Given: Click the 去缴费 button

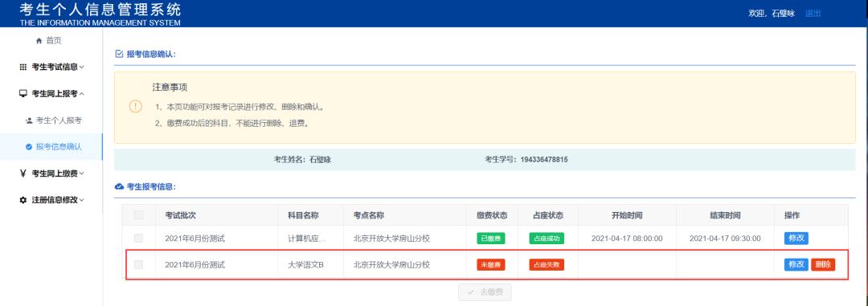Looking at the screenshot, I should click(485, 292).
